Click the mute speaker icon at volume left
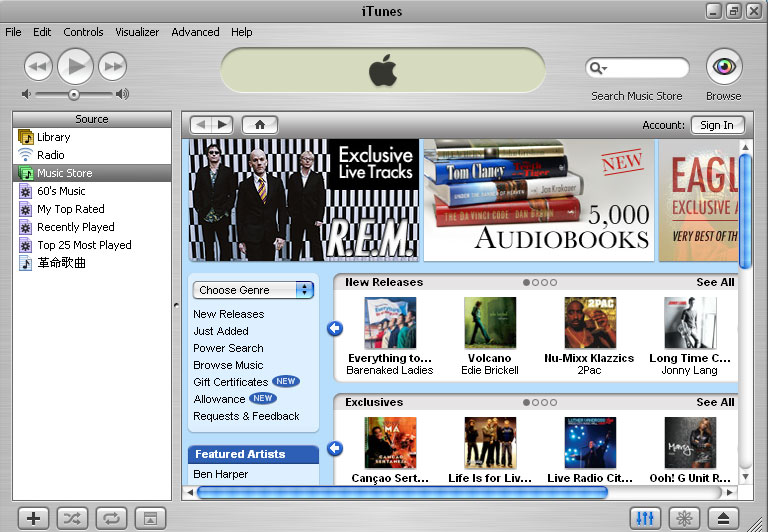 point(26,94)
